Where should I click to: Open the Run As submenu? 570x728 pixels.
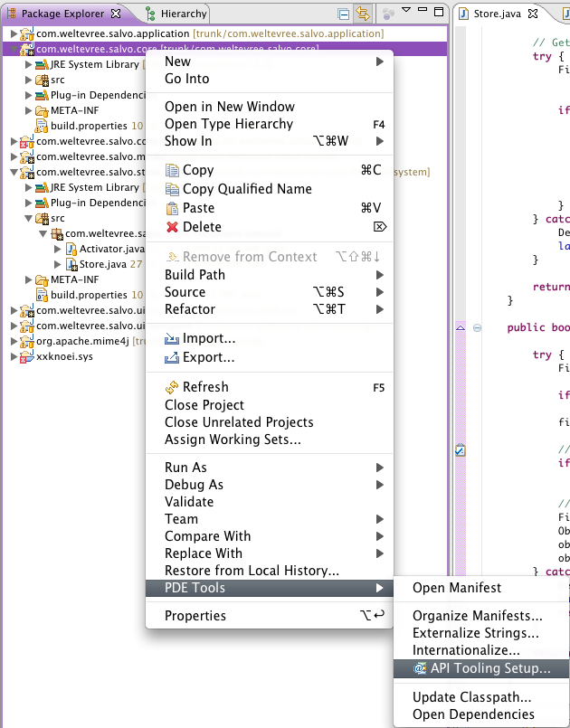point(270,468)
